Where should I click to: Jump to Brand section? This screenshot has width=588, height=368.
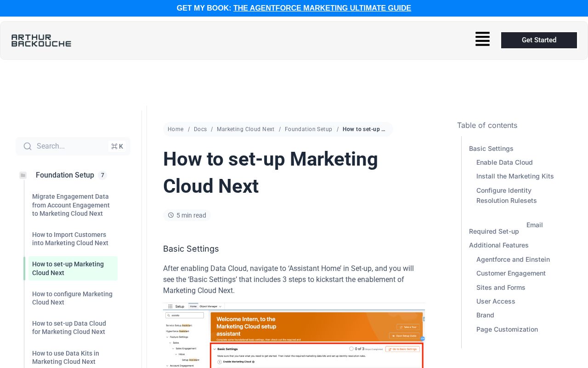click(485, 315)
